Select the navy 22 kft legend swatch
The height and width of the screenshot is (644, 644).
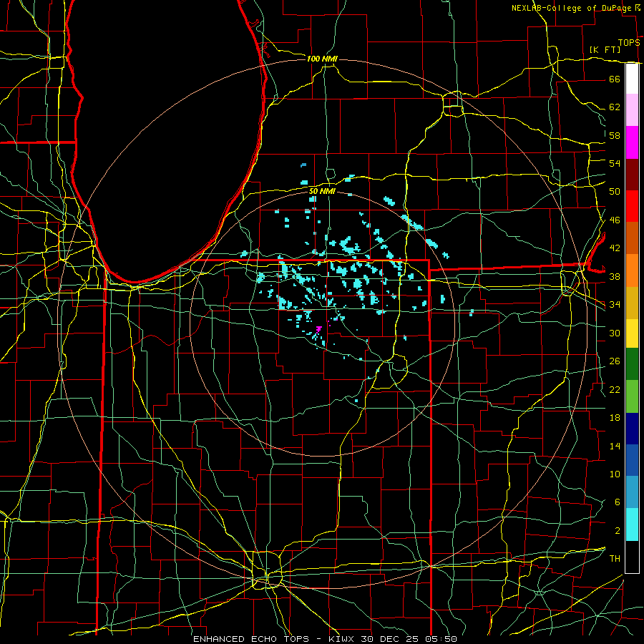632,429
